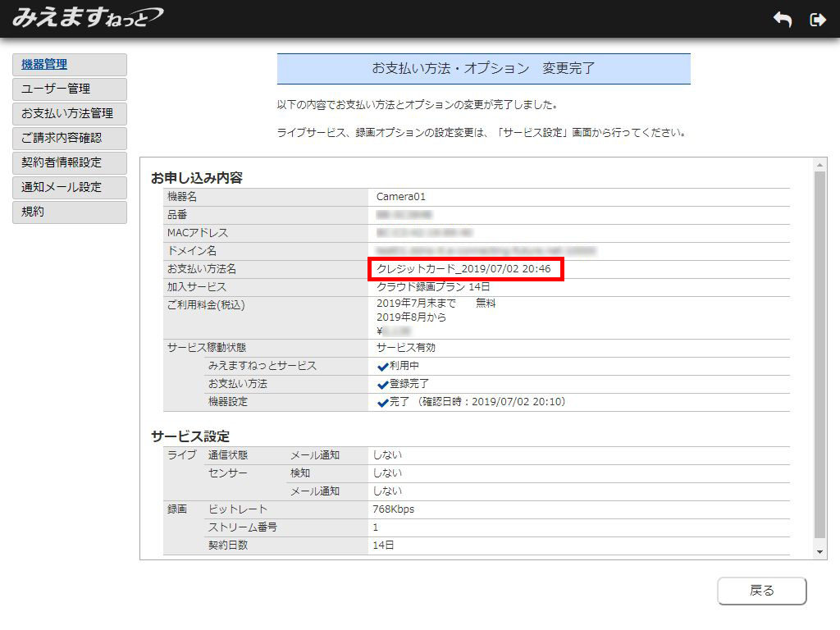Screen dimensions: 840x630
Task: Click the みえますねっと logo
Action: (x=87, y=17)
